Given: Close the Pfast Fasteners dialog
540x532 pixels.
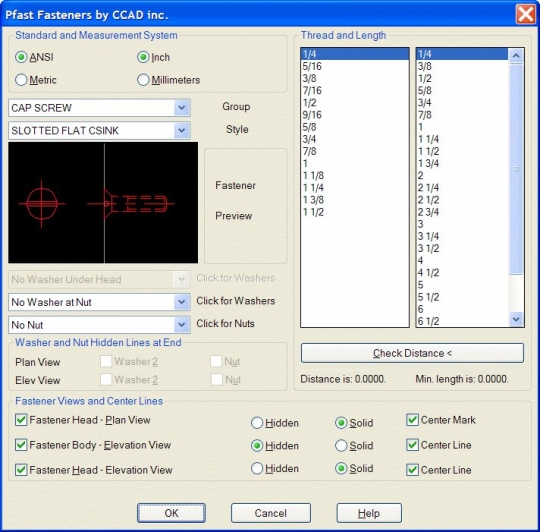Looking at the screenshot, I should (526, 15).
